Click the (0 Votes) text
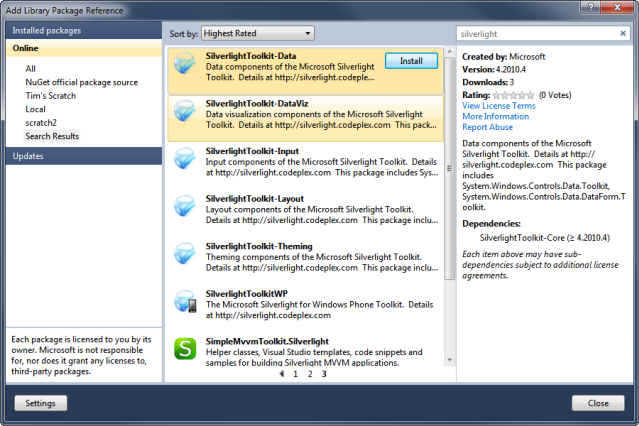639x426 pixels. [x=555, y=95]
